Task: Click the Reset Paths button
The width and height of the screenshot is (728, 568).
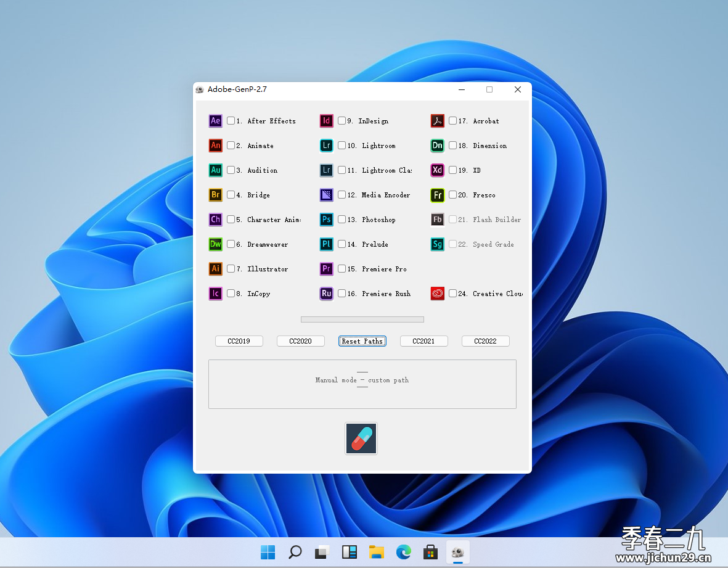Action: 362,341
